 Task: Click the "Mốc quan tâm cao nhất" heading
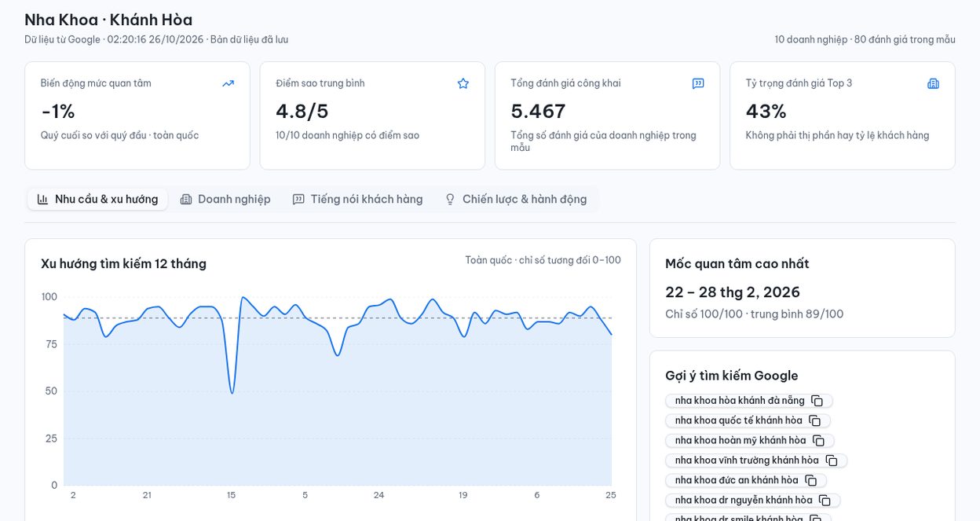(x=737, y=264)
